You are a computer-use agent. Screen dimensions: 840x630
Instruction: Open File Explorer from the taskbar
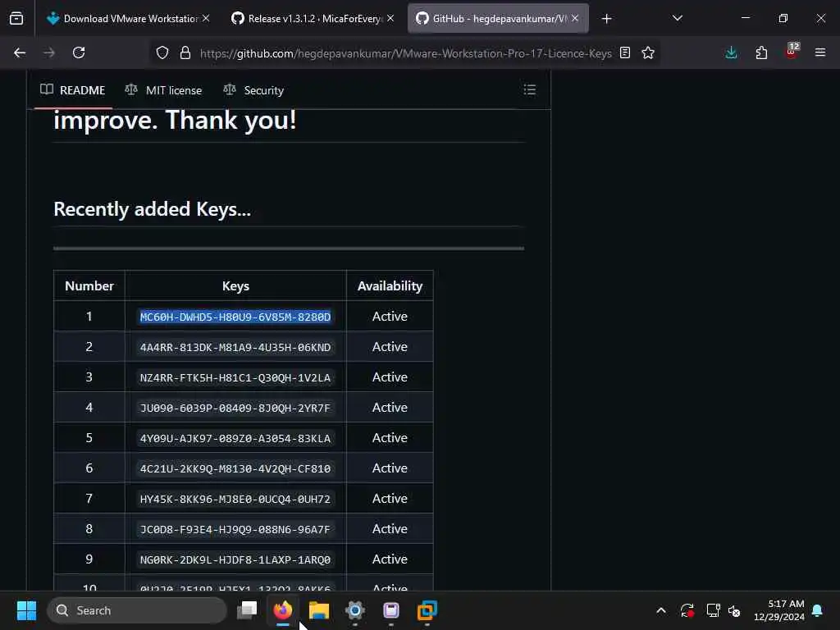[x=319, y=609]
